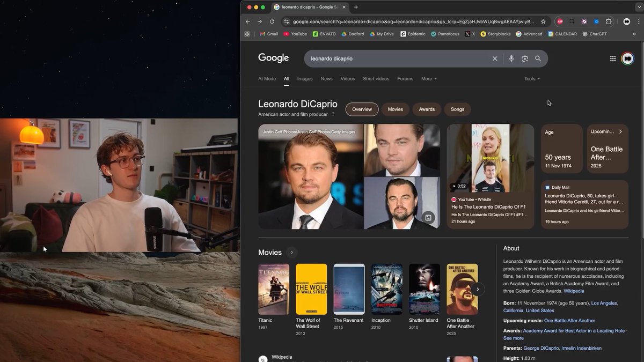The width and height of the screenshot is (644, 362).
Task: Reload the page
Action: point(272,21)
